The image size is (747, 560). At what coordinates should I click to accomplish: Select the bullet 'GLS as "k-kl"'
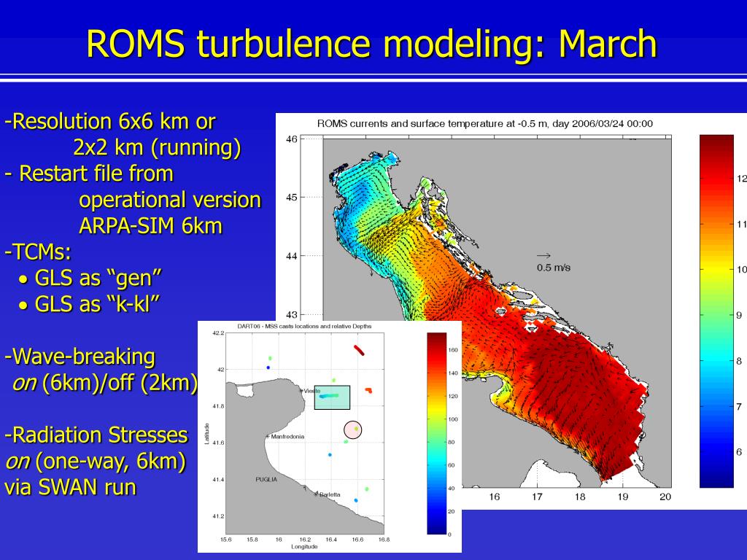(89, 304)
